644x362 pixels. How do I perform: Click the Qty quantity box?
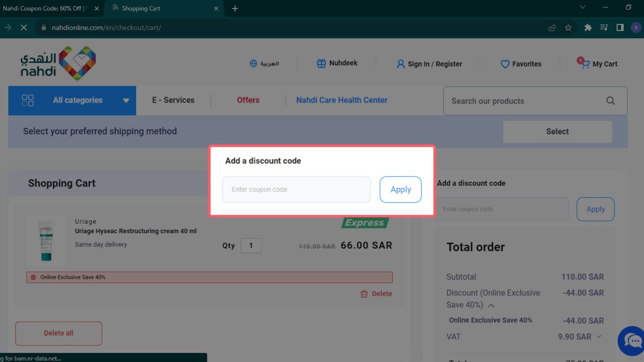pos(251,246)
